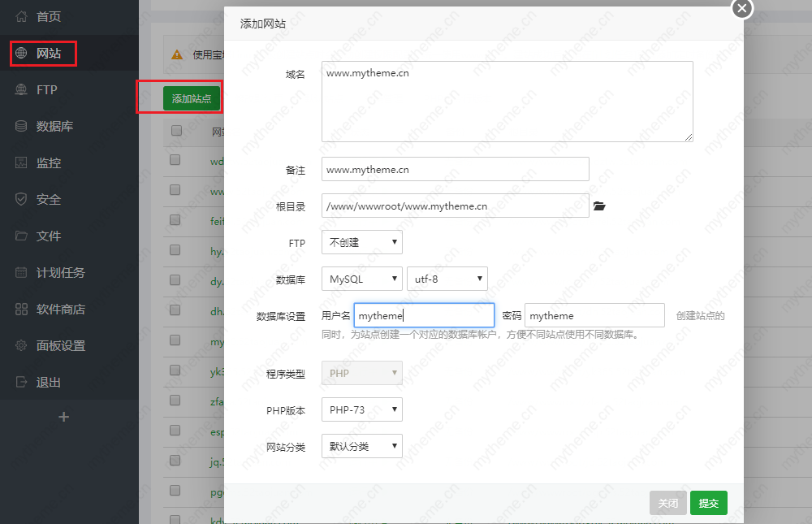This screenshot has width=812, height=524.
Task: Check the first row checkbox in site list
Action: 175,161
